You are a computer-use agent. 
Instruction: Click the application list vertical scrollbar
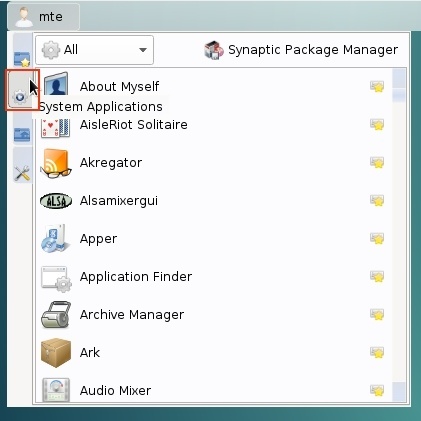click(399, 235)
